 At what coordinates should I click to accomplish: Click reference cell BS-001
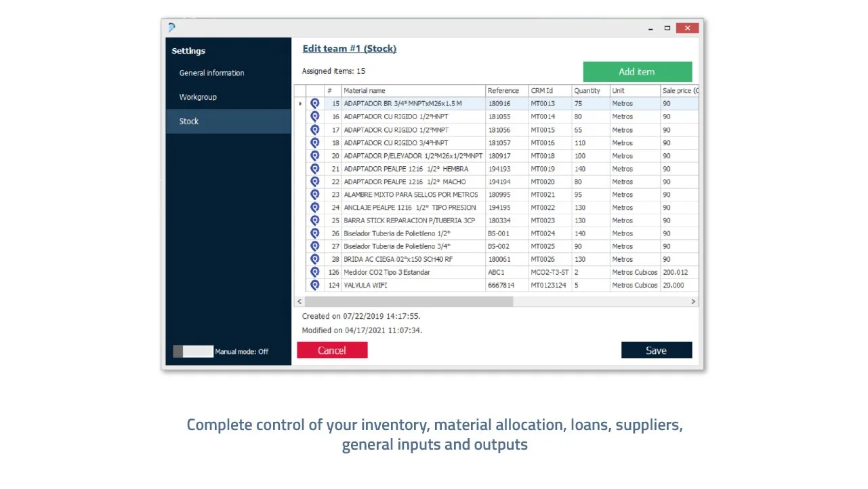coord(507,233)
